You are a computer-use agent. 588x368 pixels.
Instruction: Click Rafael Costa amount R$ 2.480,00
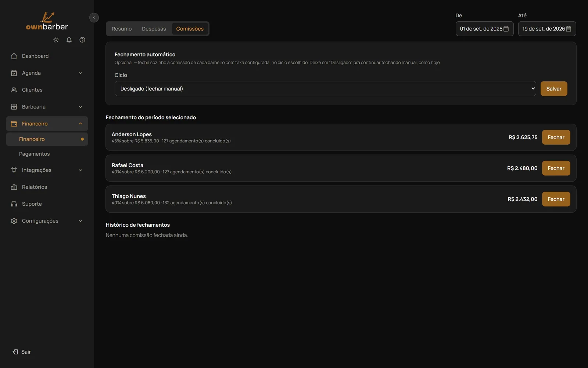[522, 168]
